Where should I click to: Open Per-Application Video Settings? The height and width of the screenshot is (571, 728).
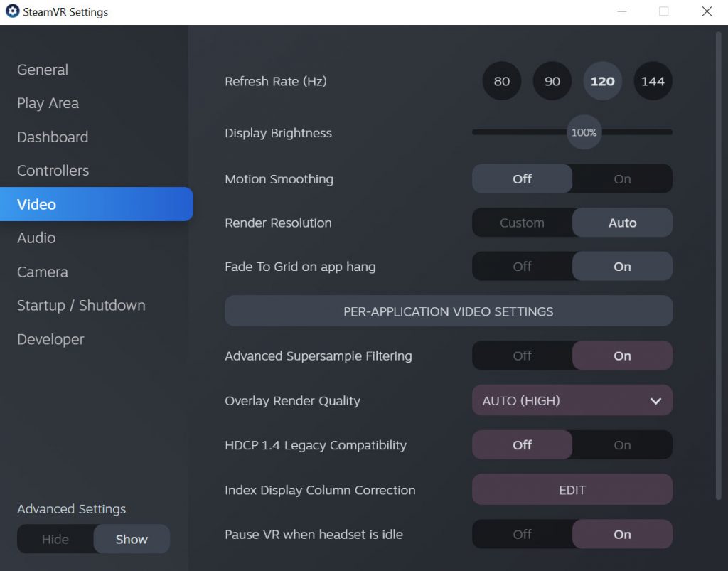[x=448, y=311]
